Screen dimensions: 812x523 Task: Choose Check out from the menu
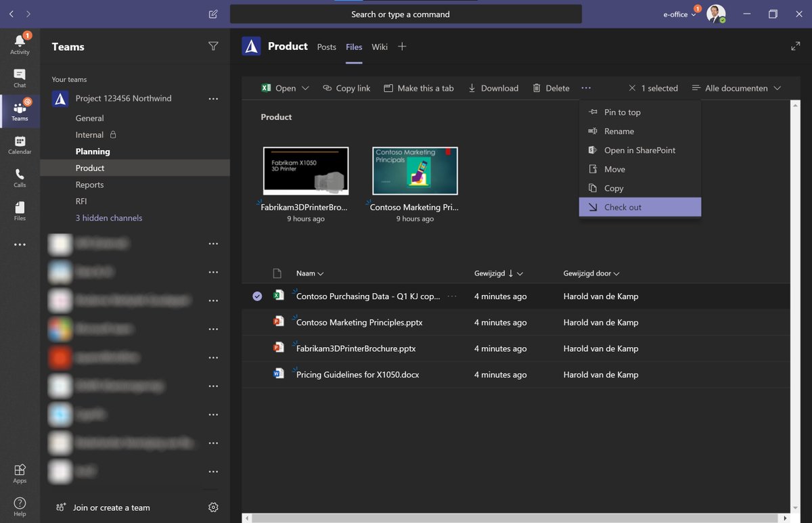[640, 207]
